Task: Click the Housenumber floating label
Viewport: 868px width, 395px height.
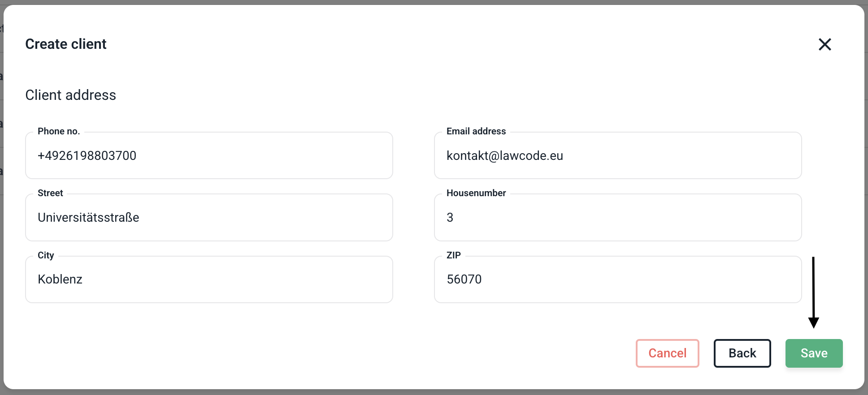Action: (476, 193)
